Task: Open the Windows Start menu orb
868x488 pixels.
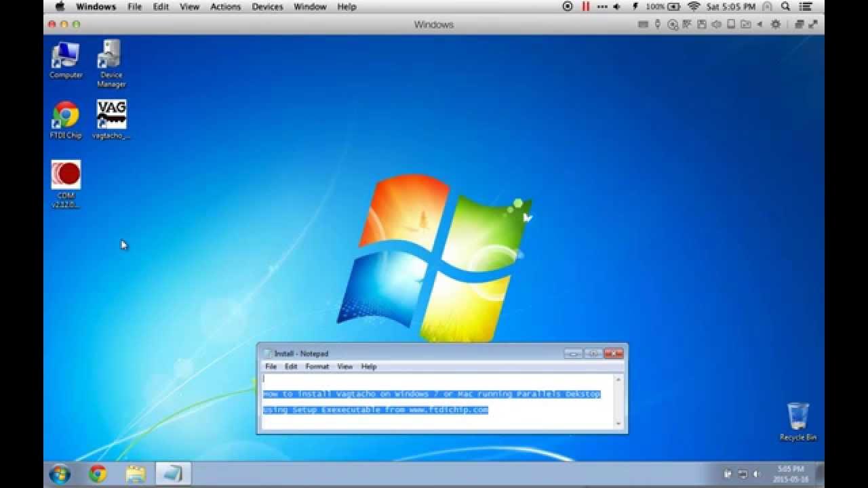Action: [60, 474]
